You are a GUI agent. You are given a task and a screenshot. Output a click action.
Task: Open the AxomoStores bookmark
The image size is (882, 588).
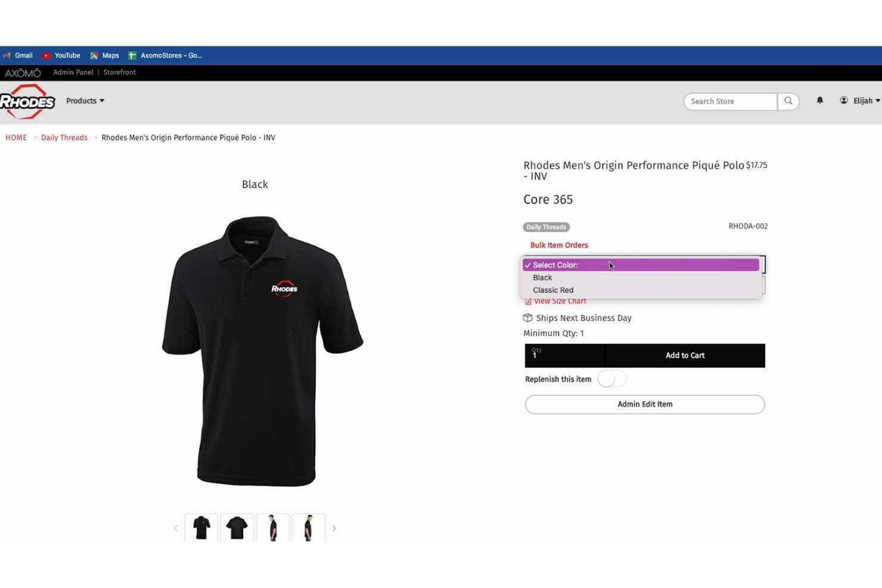point(166,55)
